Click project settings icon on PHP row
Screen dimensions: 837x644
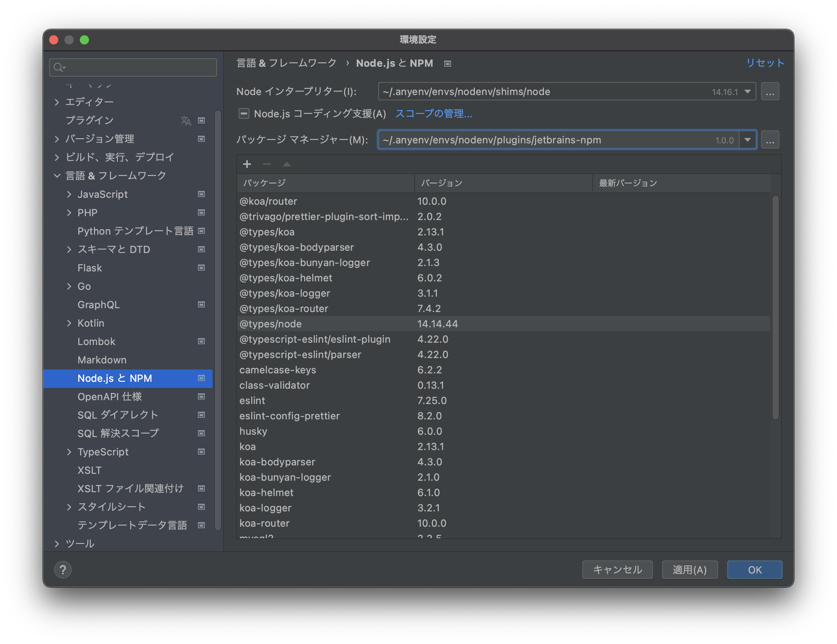point(201,213)
